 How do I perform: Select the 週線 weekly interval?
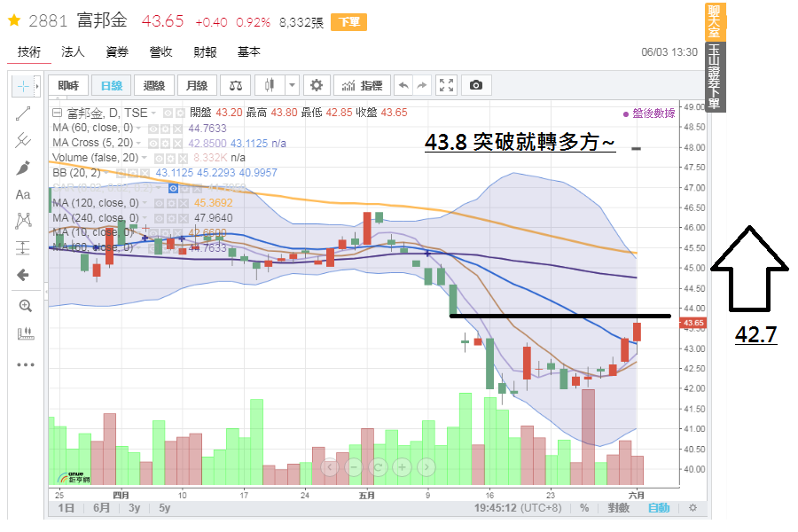pos(154,85)
